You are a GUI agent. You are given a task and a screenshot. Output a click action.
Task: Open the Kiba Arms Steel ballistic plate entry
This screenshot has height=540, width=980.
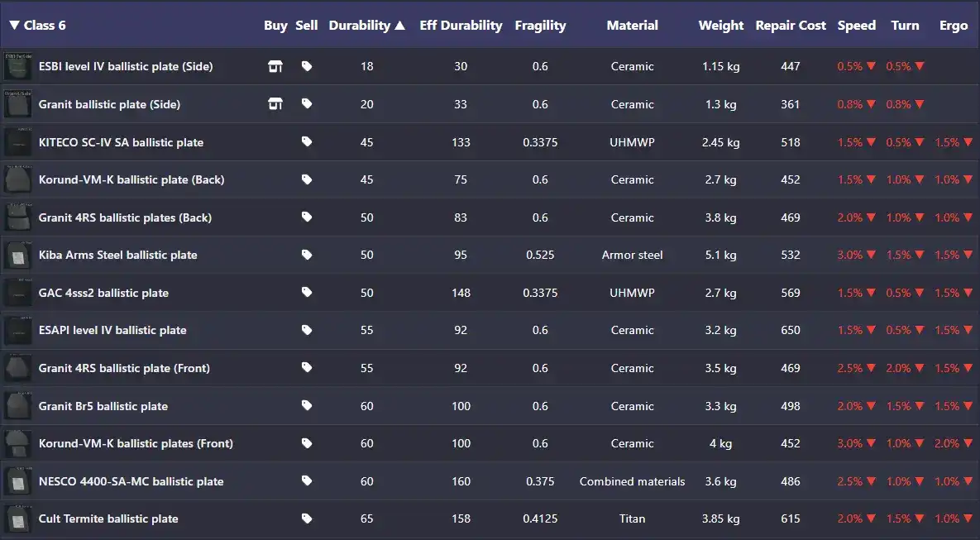click(x=118, y=255)
